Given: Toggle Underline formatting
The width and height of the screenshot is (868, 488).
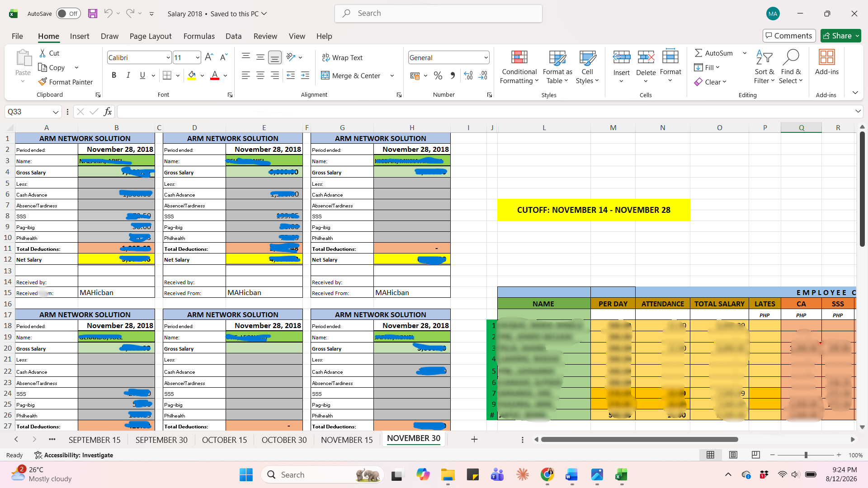Looking at the screenshot, I should tap(142, 75).
